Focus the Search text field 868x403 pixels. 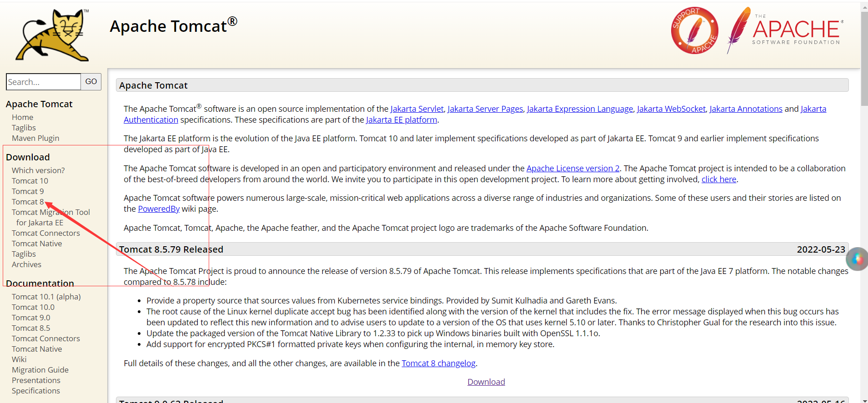coord(44,82)
